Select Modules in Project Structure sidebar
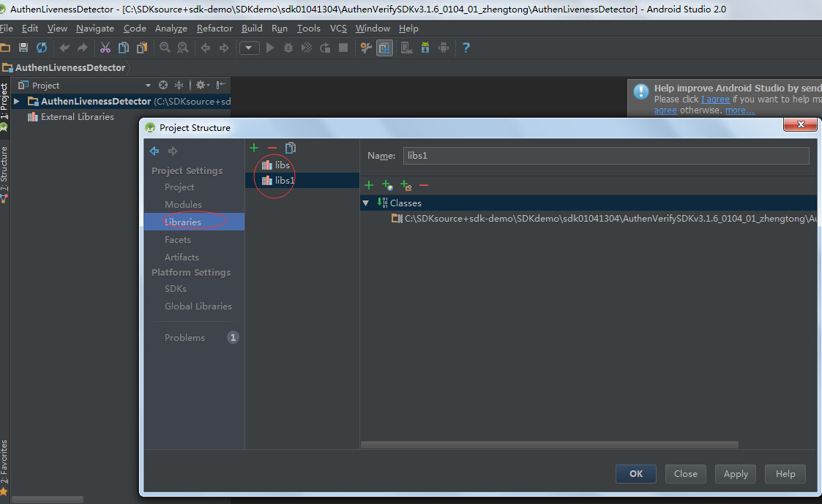The height and width of the screenshot is (504, 822). coord(183,204)
